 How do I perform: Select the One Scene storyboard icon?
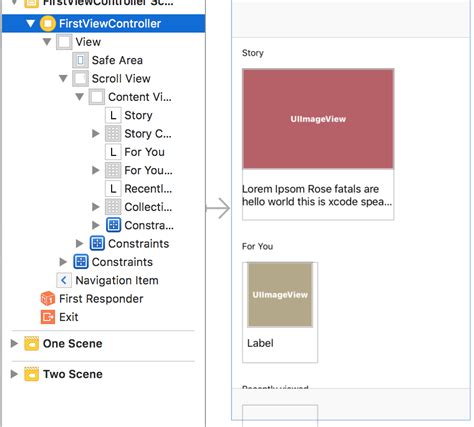click(x=31, y=344)
